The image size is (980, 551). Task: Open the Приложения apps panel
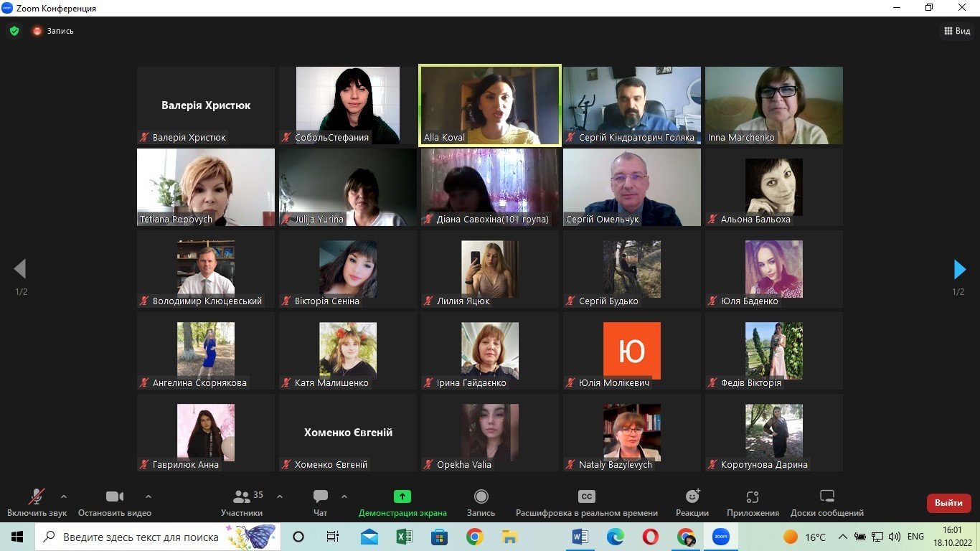(753, 503)
